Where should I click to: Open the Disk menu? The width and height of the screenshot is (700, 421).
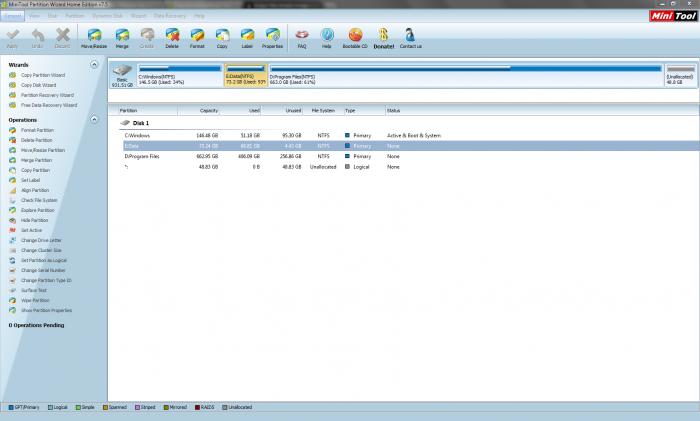(52, 16)
